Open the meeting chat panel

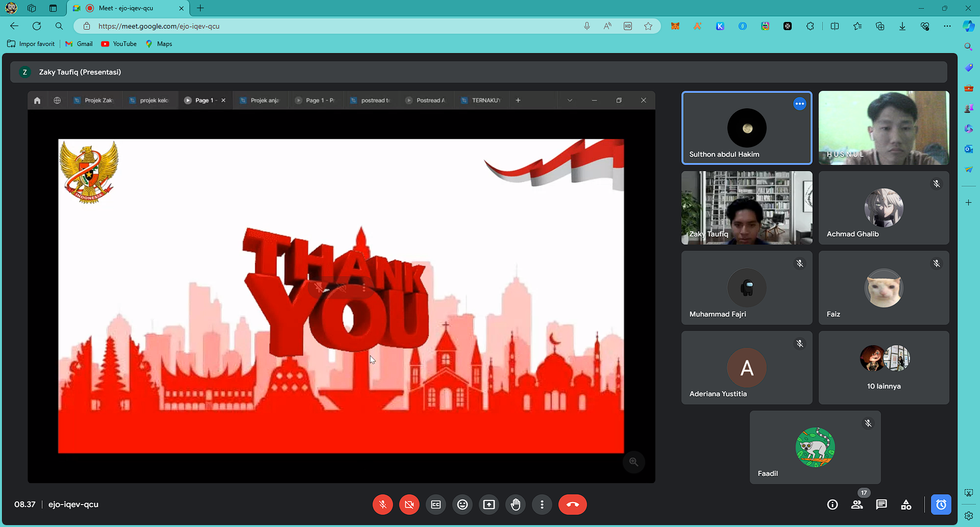(881, 505)
